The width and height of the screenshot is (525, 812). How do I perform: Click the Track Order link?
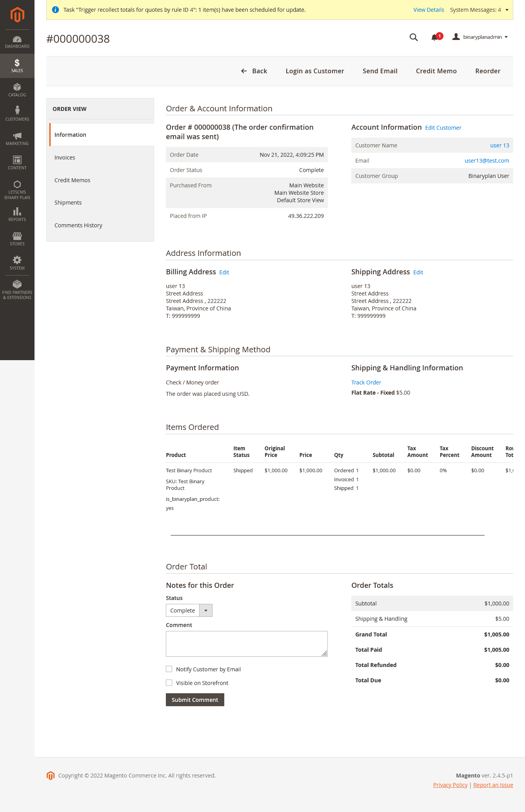(366, 382)
